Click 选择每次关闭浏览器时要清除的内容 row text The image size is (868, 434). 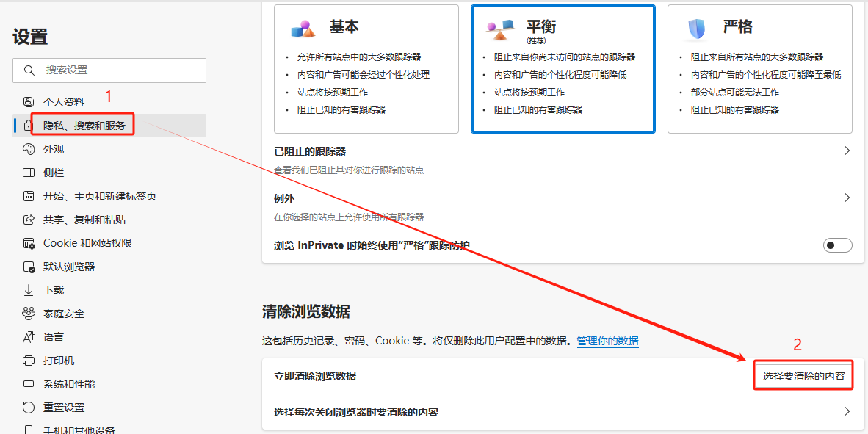(356, 412)
